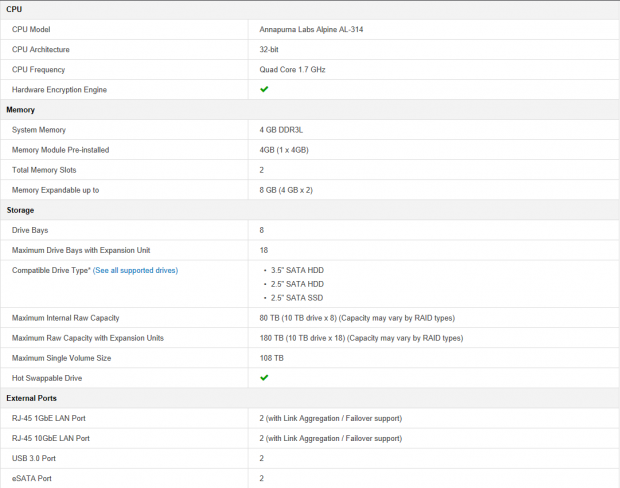Click the CPU Model row label

(31, 29)
